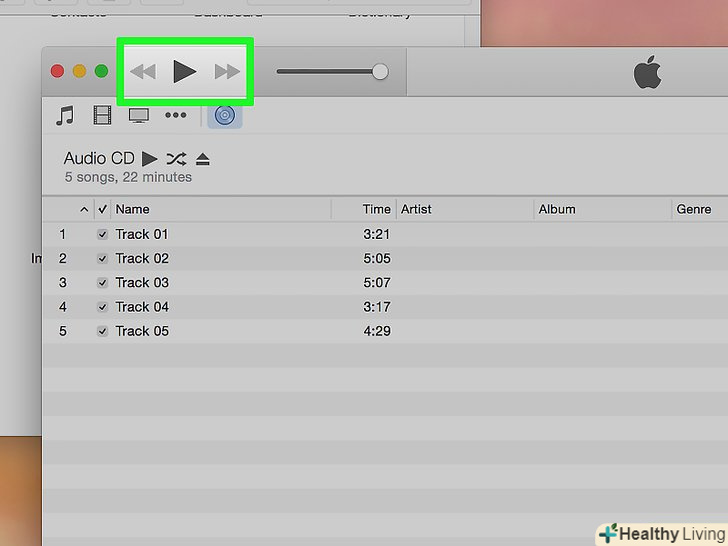This screenshot has width=728, height=546.
Task: Select the Track 01 name
Action: (x=142, y=234)
